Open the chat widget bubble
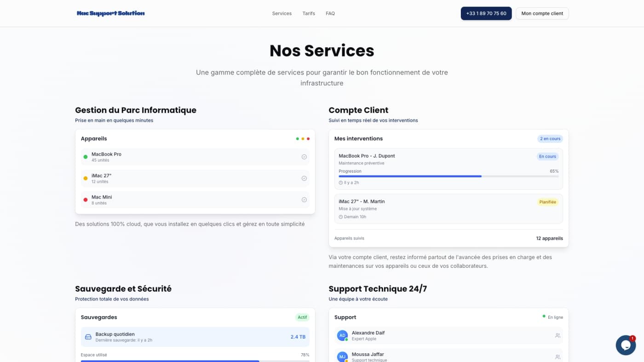This screenshot has height=362, width=644. 625,345
